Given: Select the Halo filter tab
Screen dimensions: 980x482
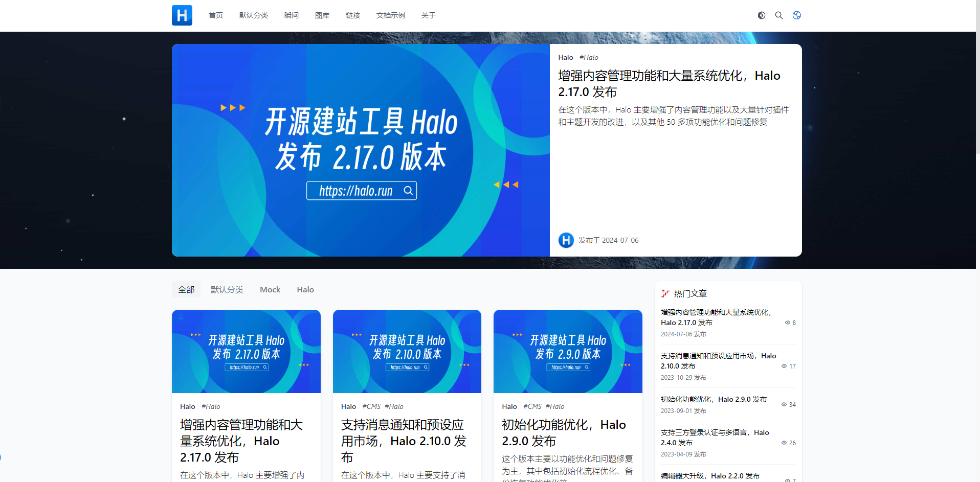Looking at the screenshot, I should [305, 289].
